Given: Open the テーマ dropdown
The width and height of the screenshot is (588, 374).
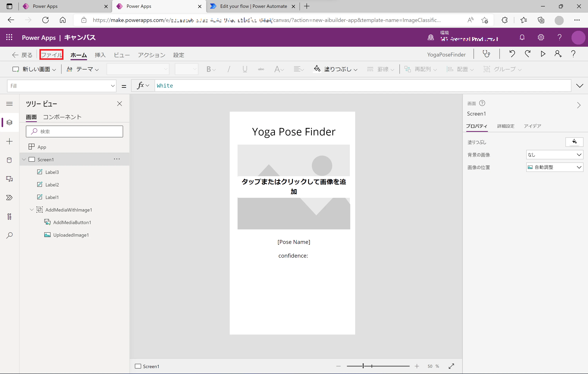Looking at the screenshot, I should click(x=83, y=69).
